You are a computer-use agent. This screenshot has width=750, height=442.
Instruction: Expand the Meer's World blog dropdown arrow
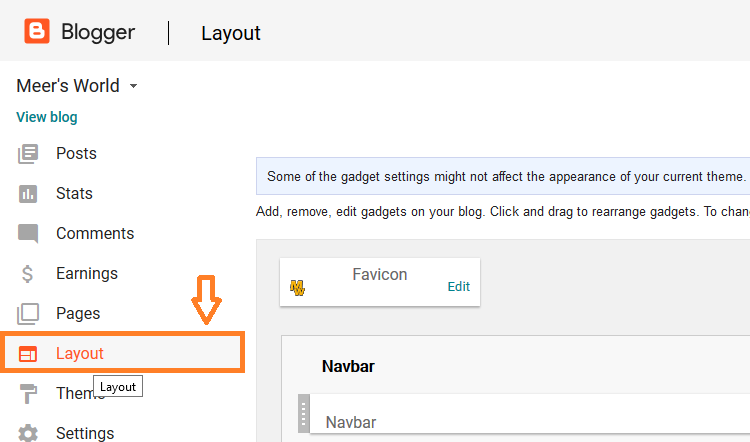click(x=133, y=86)
